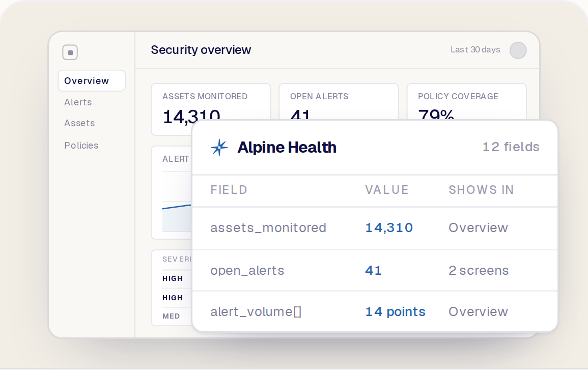Viewport: 588px width, 371px height.
Task: Open the Last 30 days range
Action: [475, 50]
